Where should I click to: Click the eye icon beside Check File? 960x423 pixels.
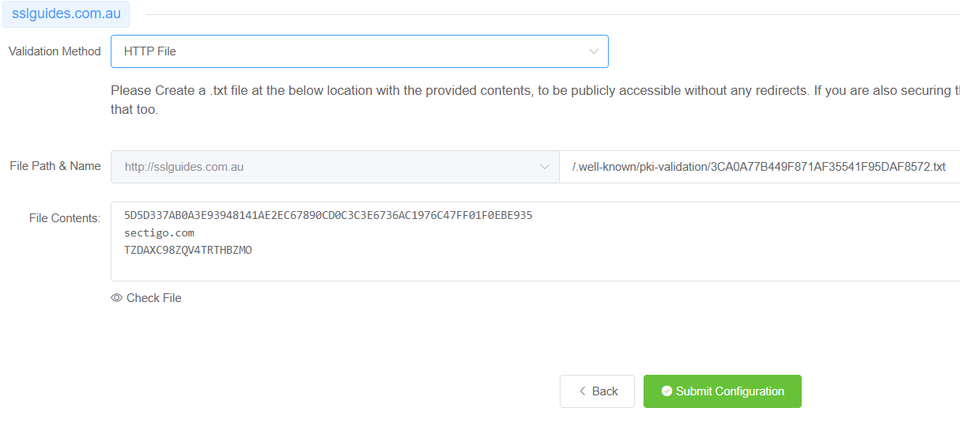click(x=117, y=298)
